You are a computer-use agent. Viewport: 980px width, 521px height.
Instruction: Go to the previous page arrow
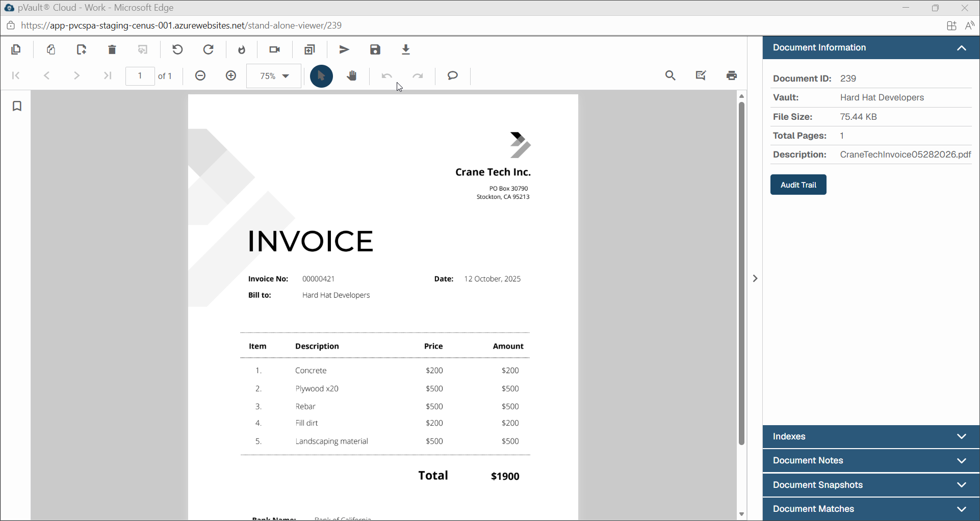[x=46, y=75]
